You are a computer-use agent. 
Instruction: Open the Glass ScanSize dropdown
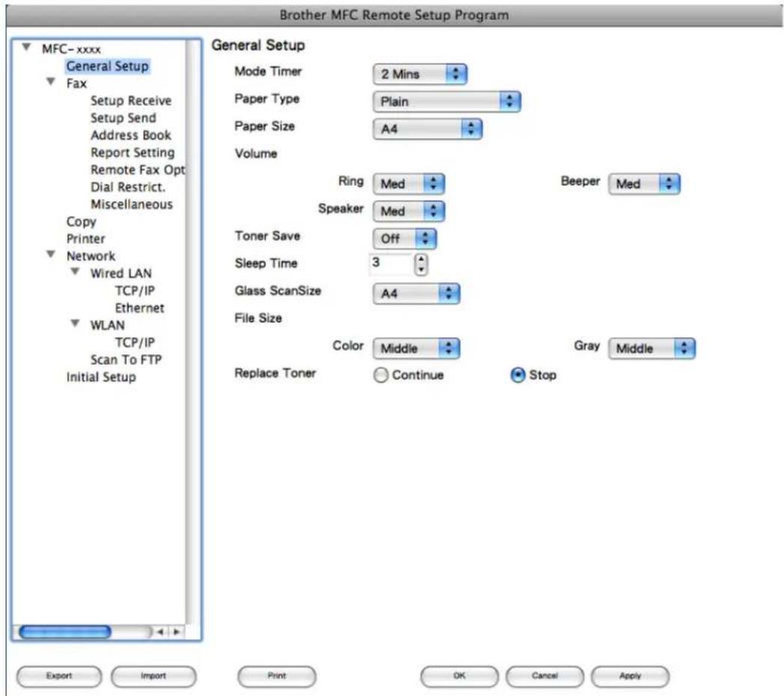(417, 294)
